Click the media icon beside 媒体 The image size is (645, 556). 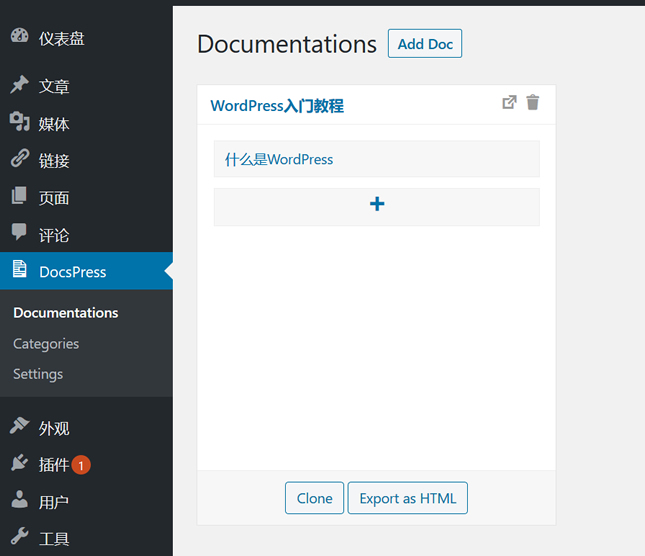pos(19,121)
